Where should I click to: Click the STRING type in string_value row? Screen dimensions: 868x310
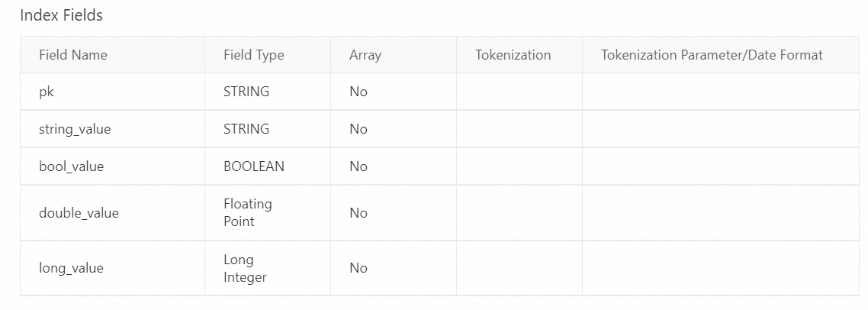pyautogui.click(x=246, y=129)
